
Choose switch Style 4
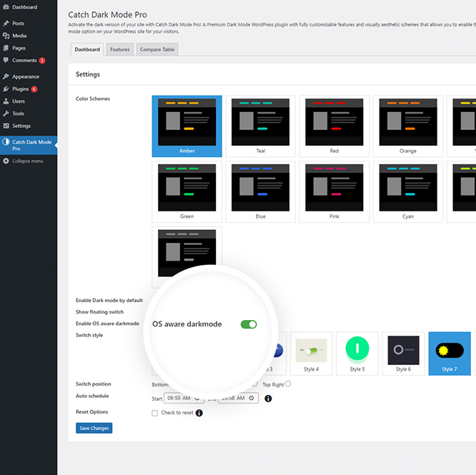(x=312, y=354)
